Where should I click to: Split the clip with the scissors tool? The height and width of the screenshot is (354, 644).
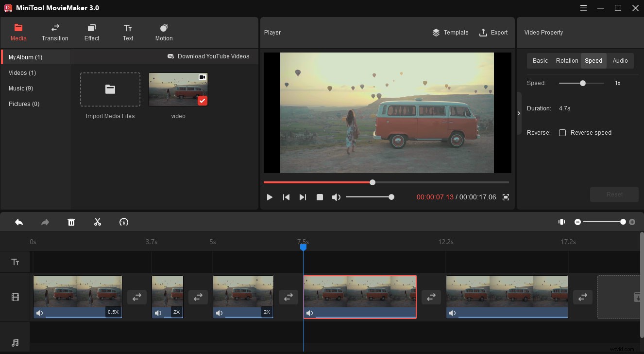tap(97, 222)
